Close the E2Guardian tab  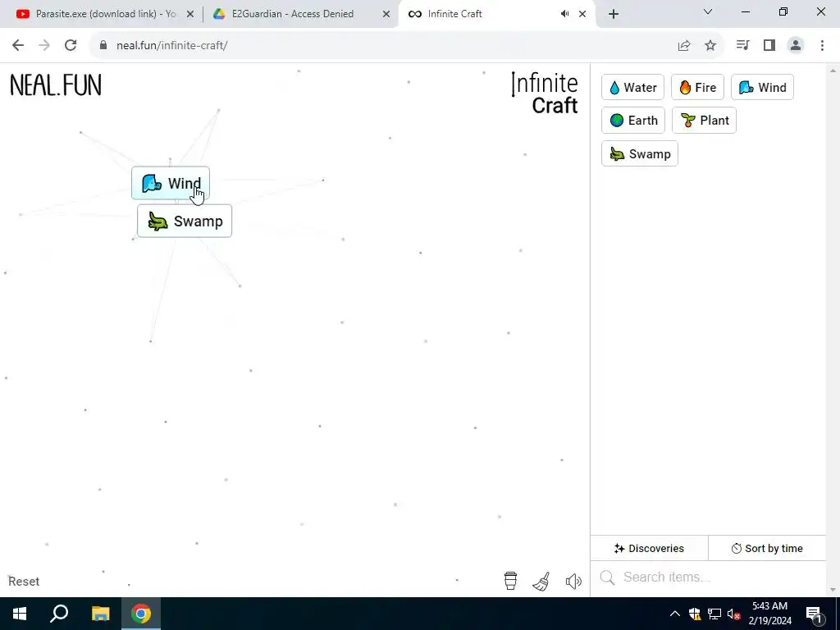point(386,15)
